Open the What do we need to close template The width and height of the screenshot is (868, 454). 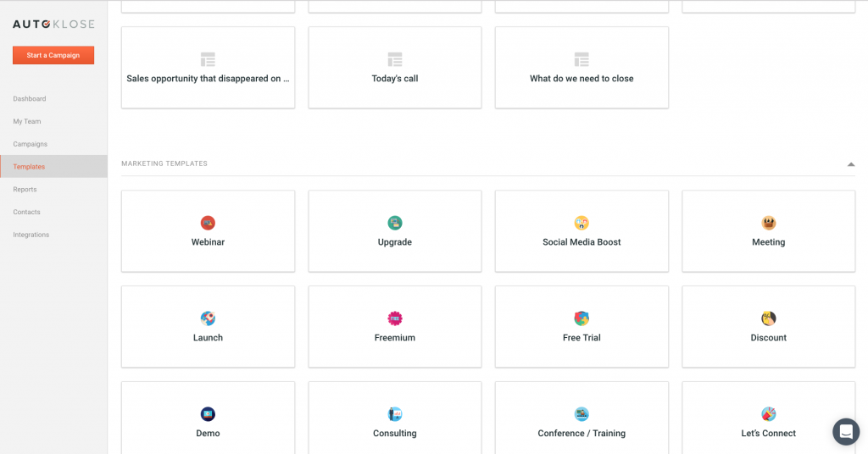click(581, 68)
